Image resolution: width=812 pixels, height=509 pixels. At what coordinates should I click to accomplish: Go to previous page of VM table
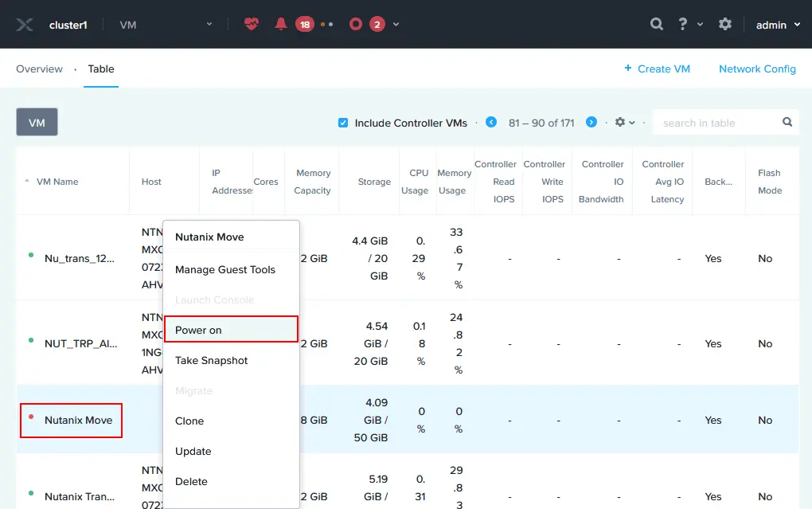(x=491, y=123)
